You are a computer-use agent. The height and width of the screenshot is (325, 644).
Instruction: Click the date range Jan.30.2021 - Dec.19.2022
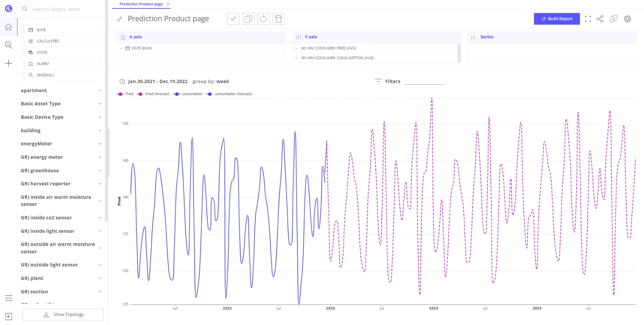click(158, 81)
